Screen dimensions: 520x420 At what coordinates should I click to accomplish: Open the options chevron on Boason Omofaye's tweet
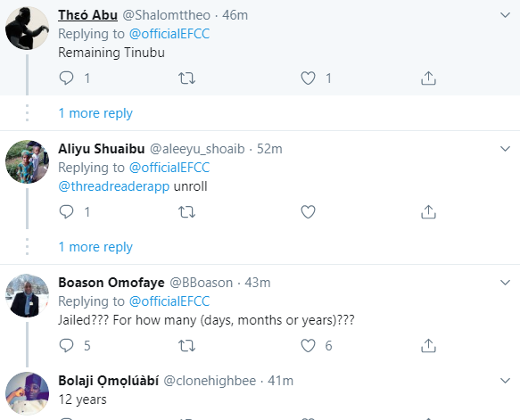point(505,283)
